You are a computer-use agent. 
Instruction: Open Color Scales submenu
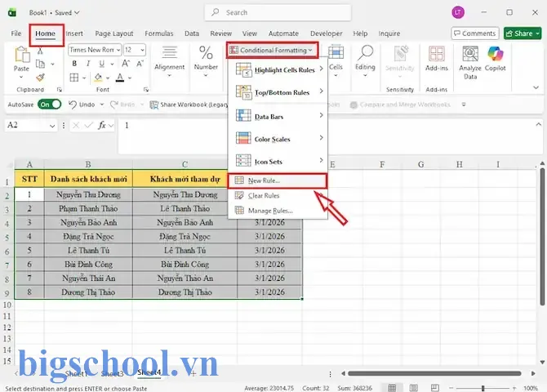click(279, 139)
